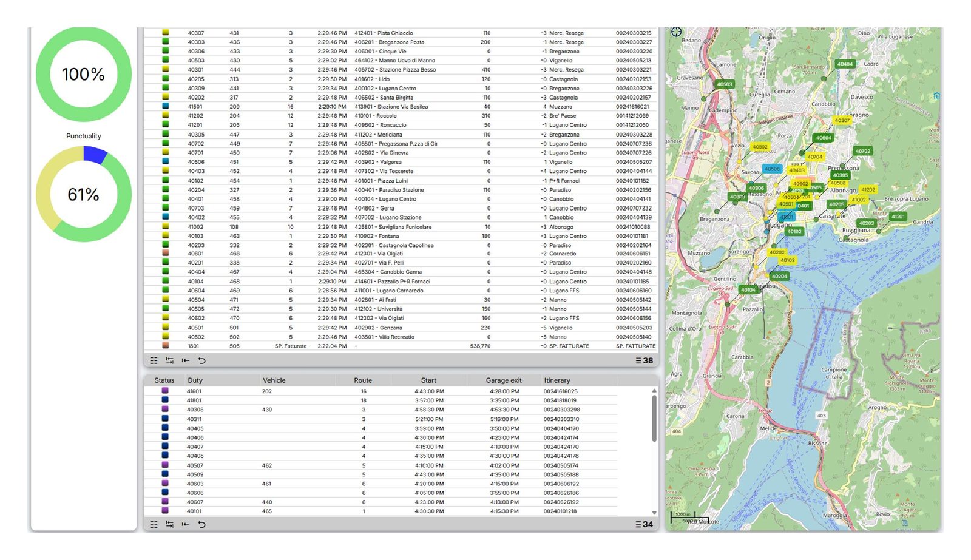This screenshot has height=560, width=971.
Task: Click the duty table scrollbar up arrow
Action: click(654, 391)
